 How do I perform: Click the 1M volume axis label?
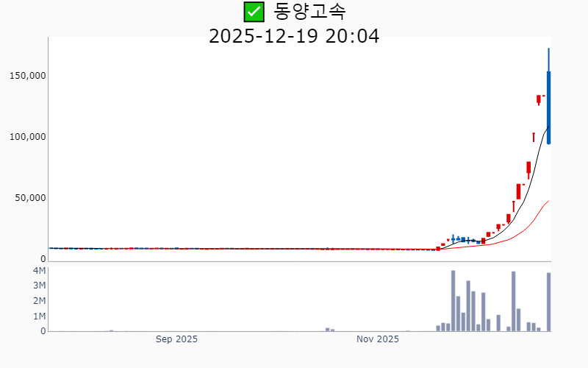[x=39, y=316]
